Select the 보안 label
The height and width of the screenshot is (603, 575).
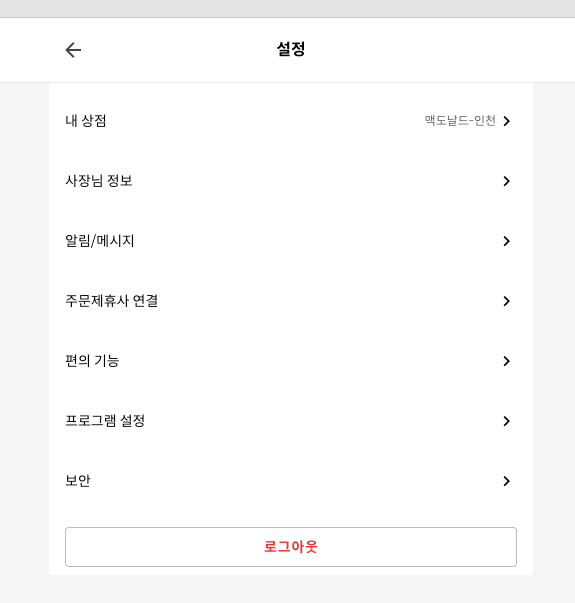[78, 481]
